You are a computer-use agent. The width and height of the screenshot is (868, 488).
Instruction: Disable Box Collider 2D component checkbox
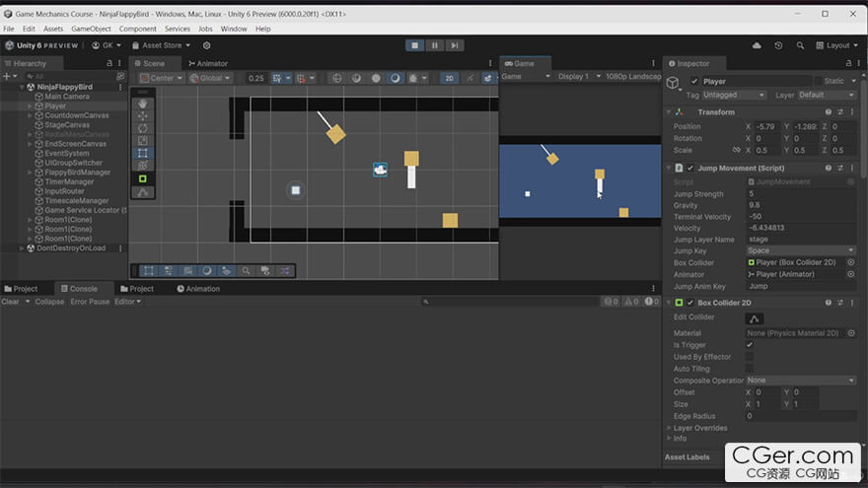pyautogui.click(x=690, y=303)
